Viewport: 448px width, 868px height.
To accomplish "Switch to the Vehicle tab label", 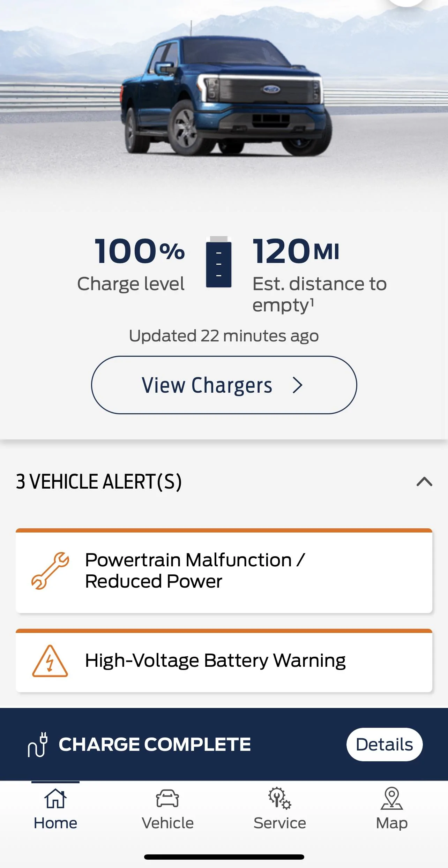I will click(x=167, y=823).
